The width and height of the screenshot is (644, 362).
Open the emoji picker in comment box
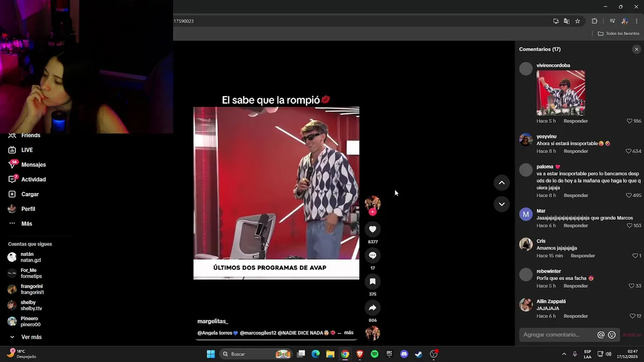click(x=612, y=335)
